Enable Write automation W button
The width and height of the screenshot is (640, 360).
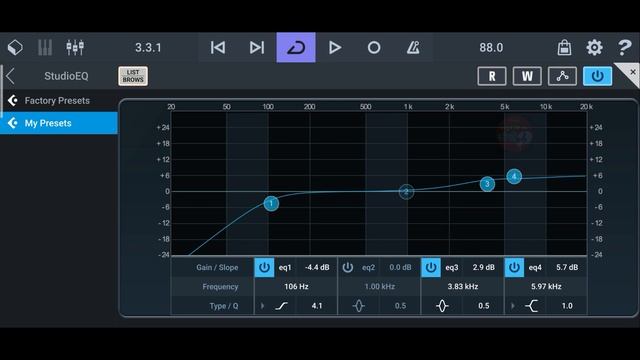coord(527,76)
